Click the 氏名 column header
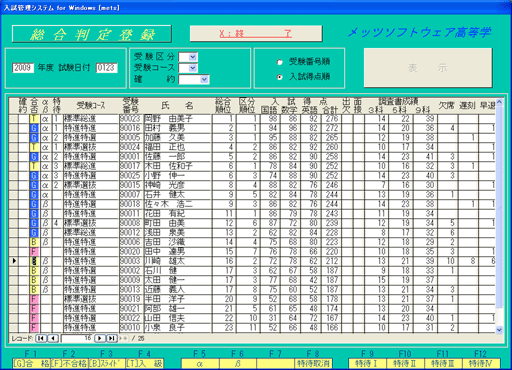 (177, 106)
